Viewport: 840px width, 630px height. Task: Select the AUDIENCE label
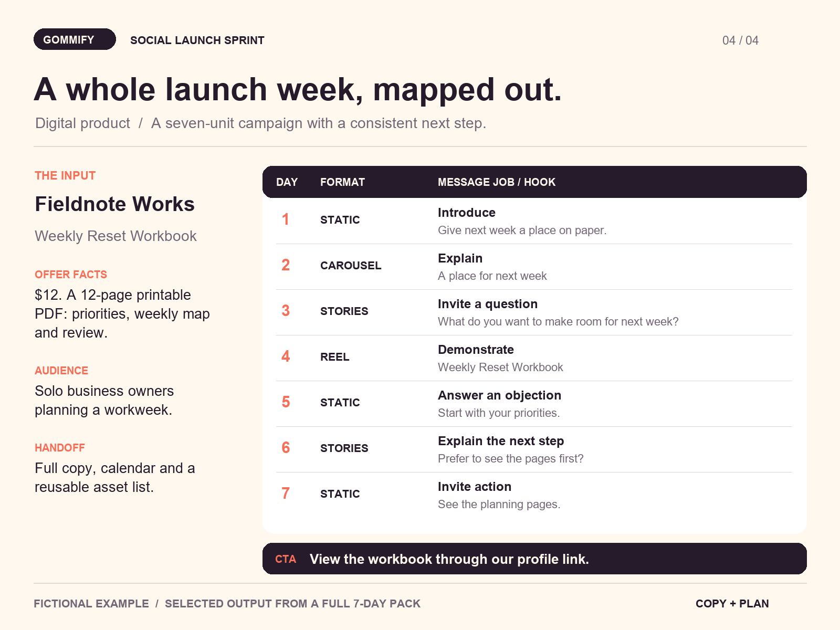click(x=61, y=371)
